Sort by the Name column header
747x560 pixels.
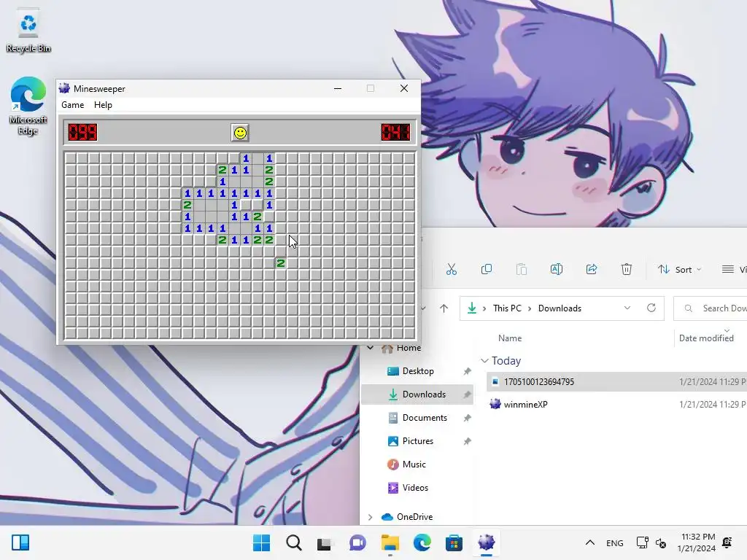click(x=510, y=338)
